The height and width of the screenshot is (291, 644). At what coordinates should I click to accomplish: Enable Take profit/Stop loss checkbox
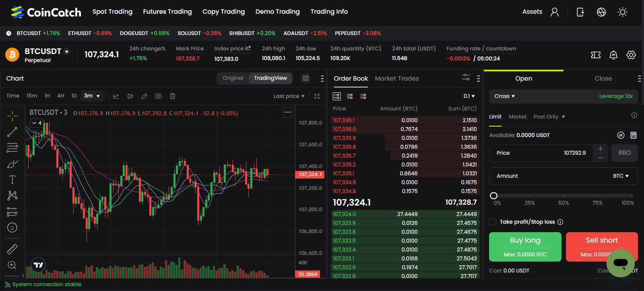(493, 222)
